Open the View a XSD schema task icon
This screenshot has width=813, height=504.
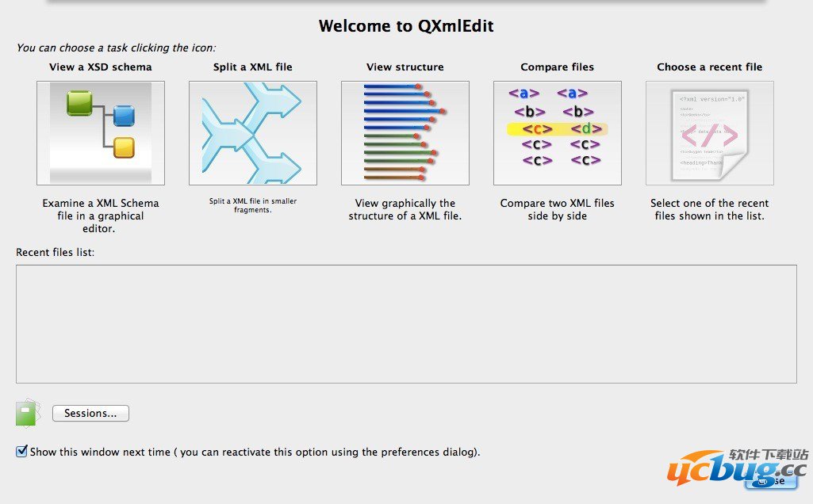[x=101, y=133]
